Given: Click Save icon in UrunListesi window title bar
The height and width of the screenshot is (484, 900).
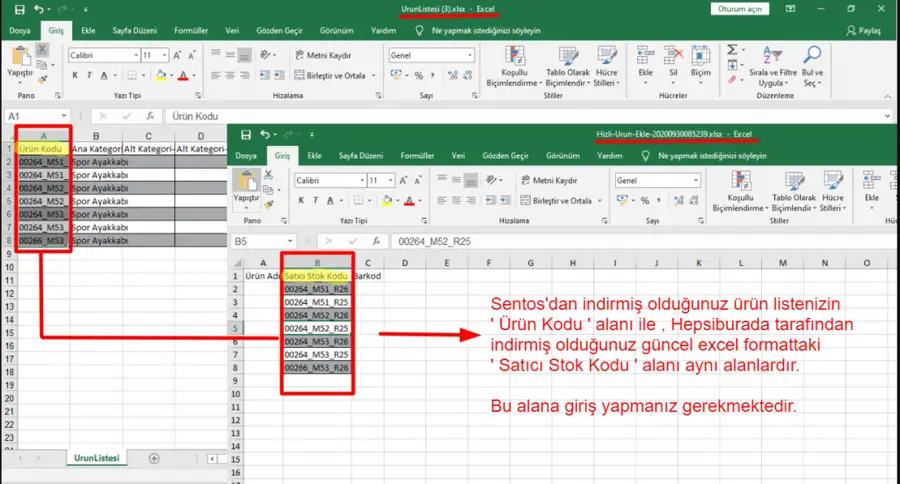Looking at the screenshot, I should point(20,9).
